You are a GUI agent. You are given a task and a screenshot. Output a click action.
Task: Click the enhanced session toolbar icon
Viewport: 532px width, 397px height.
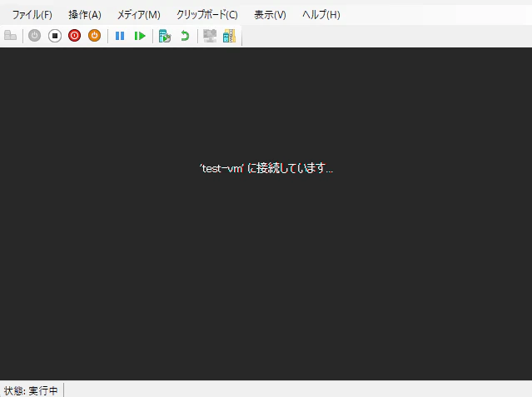coord(210,36)
